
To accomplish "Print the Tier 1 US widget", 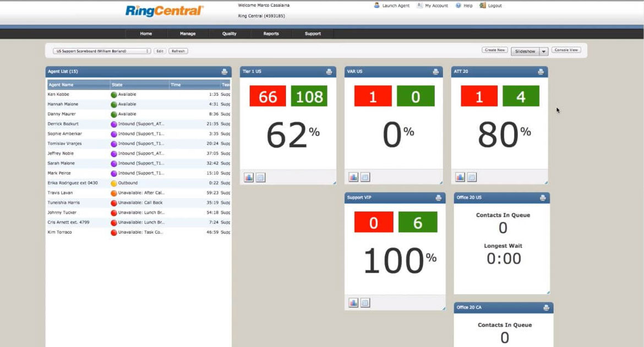I will point(329,72).
